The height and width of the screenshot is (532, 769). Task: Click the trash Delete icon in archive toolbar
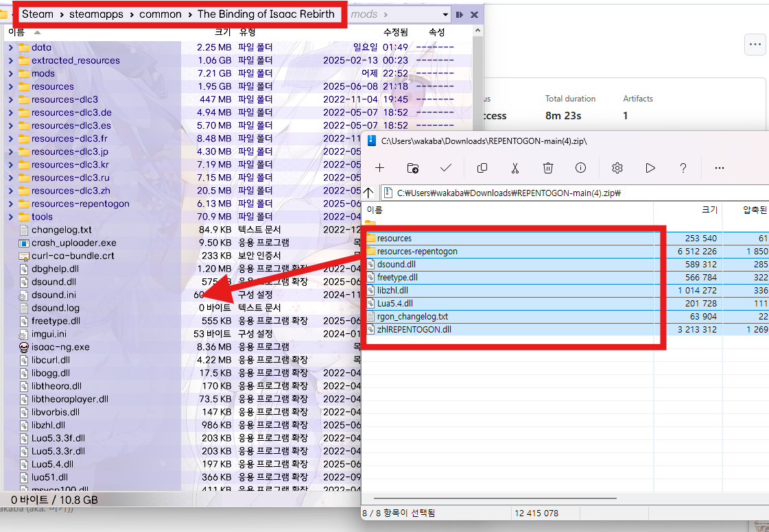tap(548, 168)
